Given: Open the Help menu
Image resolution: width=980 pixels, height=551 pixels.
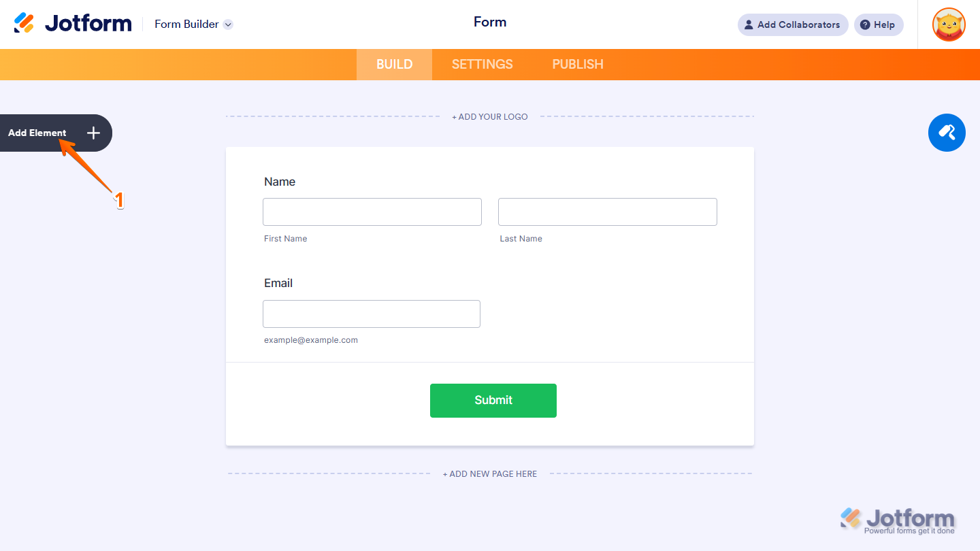Looking at the screenshot, I should coord(878,24).
